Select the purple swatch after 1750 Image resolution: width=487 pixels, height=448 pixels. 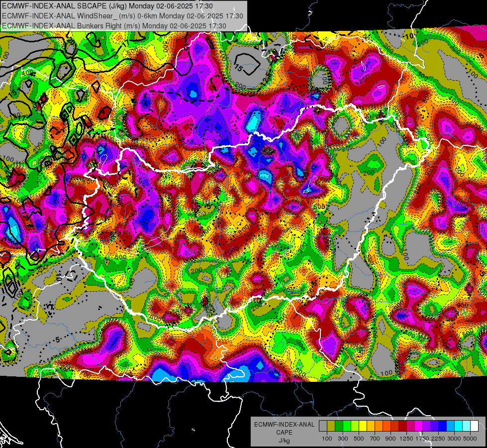pos(426,426)
